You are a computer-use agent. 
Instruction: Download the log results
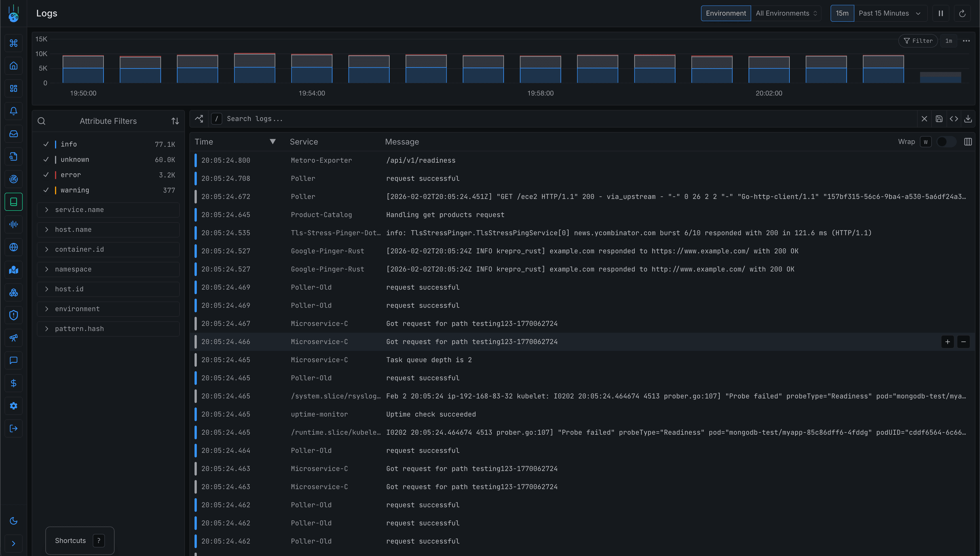pos(969,119)
